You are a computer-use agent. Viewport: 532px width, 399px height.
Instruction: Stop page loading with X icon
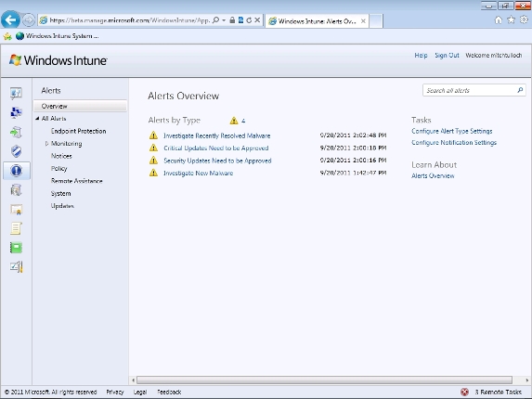(257, 20)
